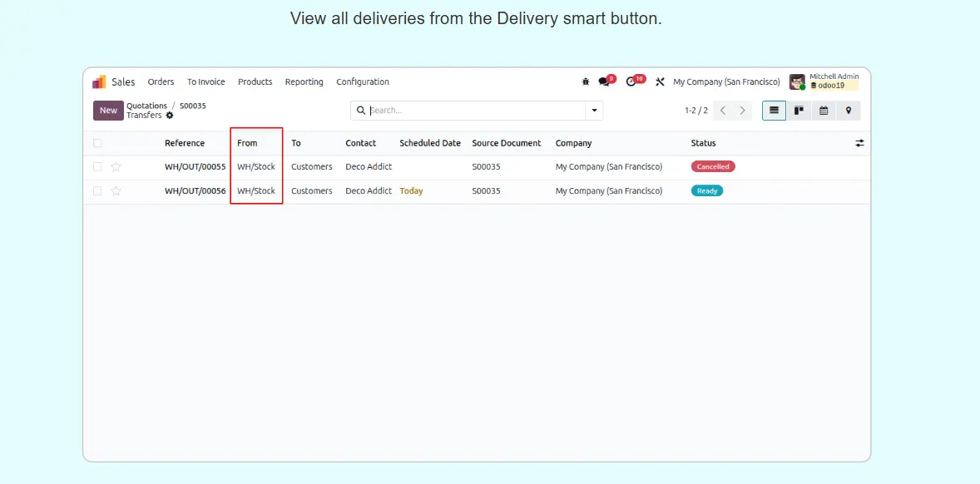Open the conversations message icon
The width and height of the screenshot is (980, 484).
(x=604, y=81)
